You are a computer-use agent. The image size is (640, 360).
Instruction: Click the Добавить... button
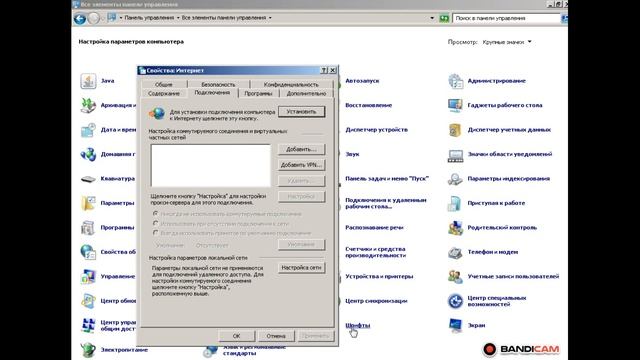(302, 149)
